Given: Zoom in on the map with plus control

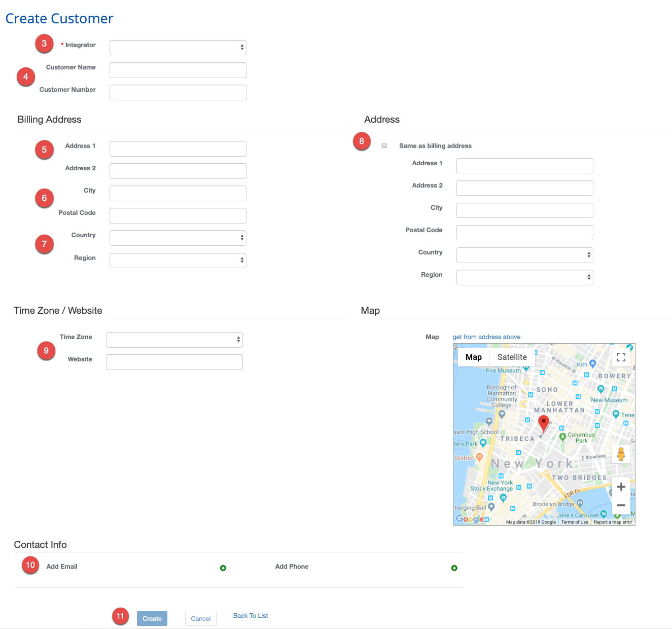Looking at the screenshot, I should (x=621, y=487).
